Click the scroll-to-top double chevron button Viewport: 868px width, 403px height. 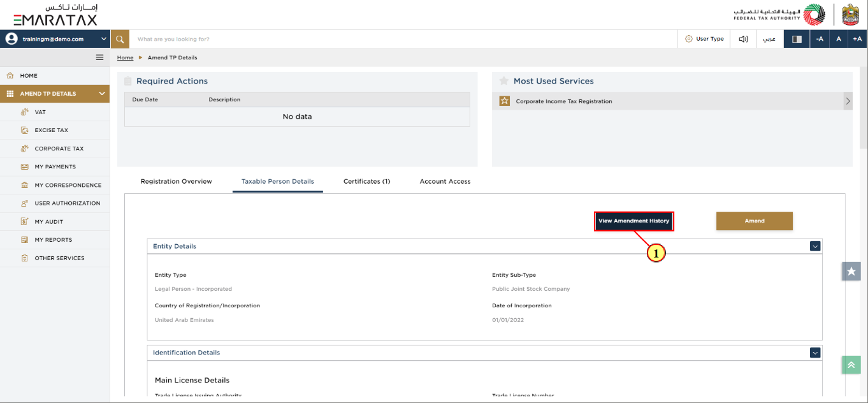(851, 364)
